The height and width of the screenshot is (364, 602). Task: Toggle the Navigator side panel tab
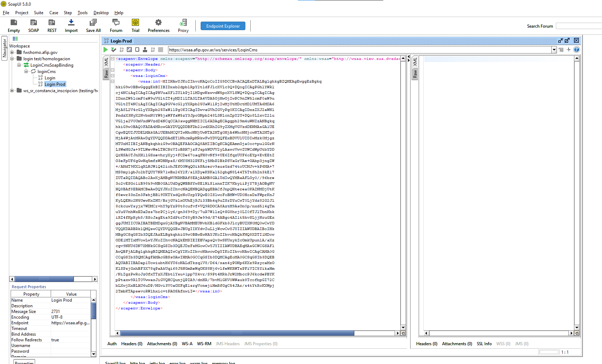tap(5, 48)
